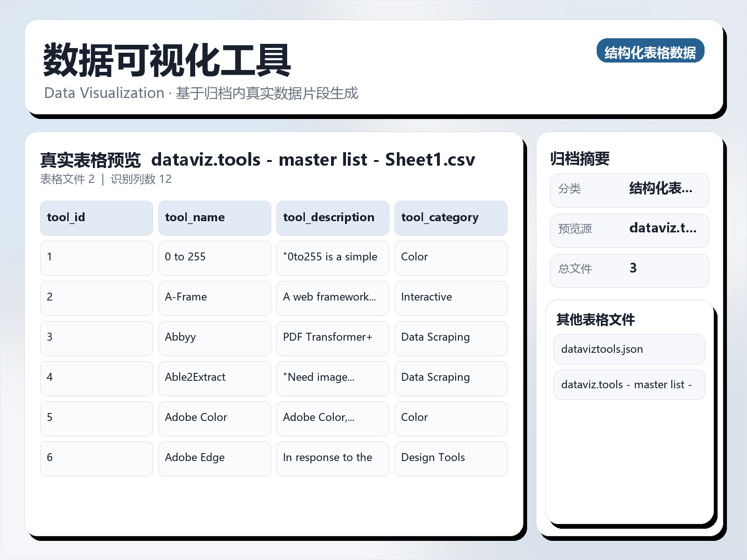
Task: Sort by the tool_name column header
Action: pyautogui.click(x=214, y=217)
